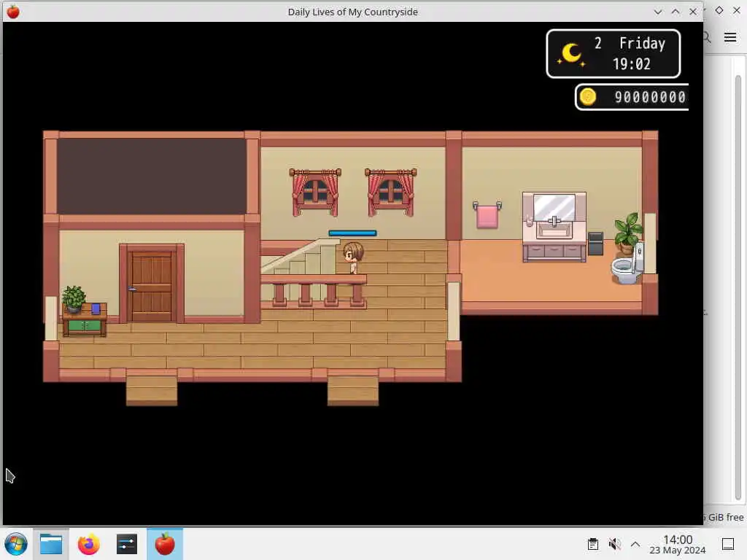Click the toilet in the bathroom

(628, 265)
